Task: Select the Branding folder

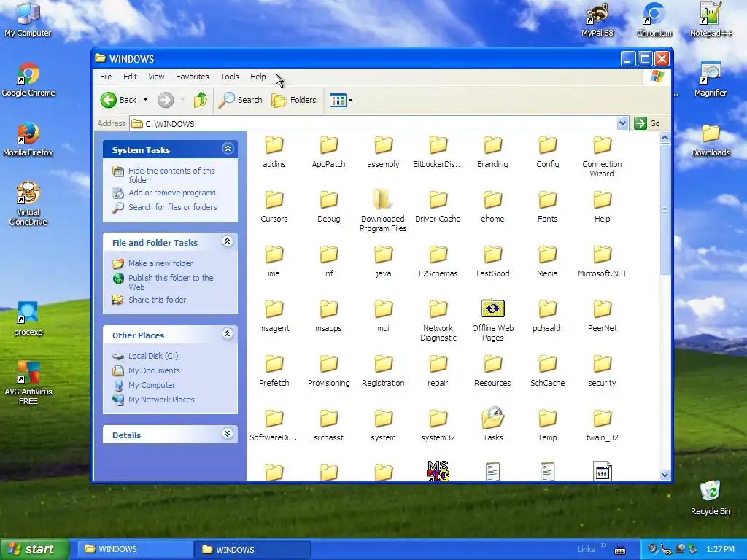Action: point(492,152)
